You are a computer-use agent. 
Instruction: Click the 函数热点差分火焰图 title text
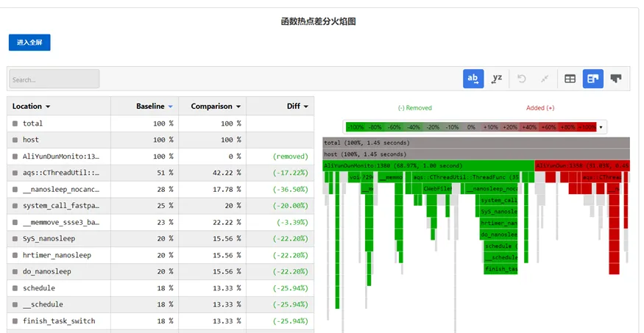(318, 22)
